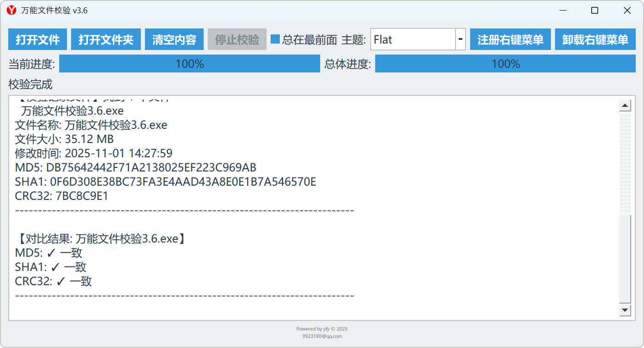Viewport: 644px width, 348px height.
Task: Click the 当前进度 progress bar at 100%
Action: [x=189, y=63]
